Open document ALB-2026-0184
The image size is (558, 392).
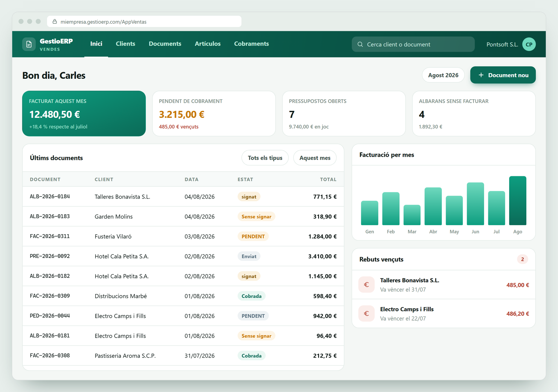(x=50, y=197)
